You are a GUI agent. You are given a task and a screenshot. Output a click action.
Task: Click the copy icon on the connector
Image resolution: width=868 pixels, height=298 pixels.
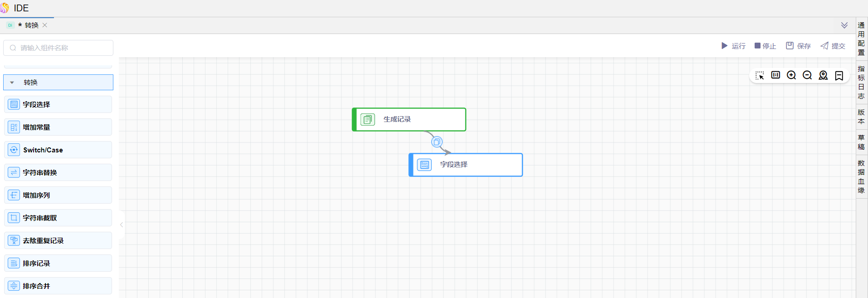pos(437,142)
